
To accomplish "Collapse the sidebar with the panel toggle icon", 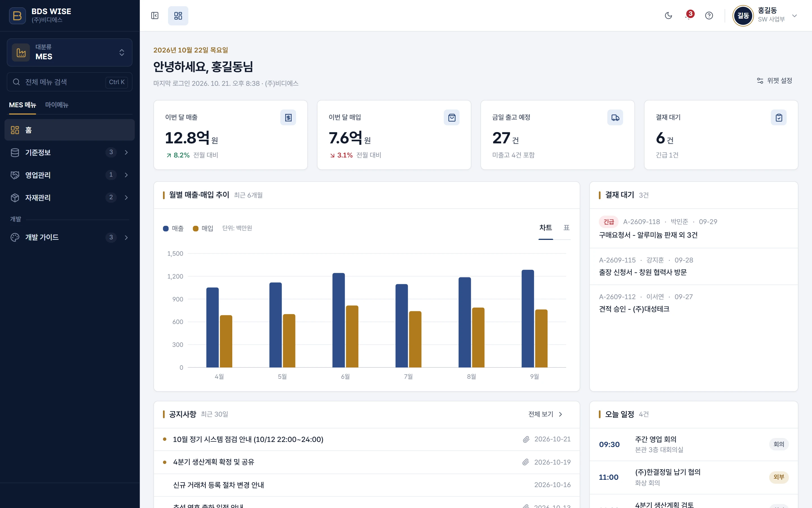I will click(x=155, y=16).
